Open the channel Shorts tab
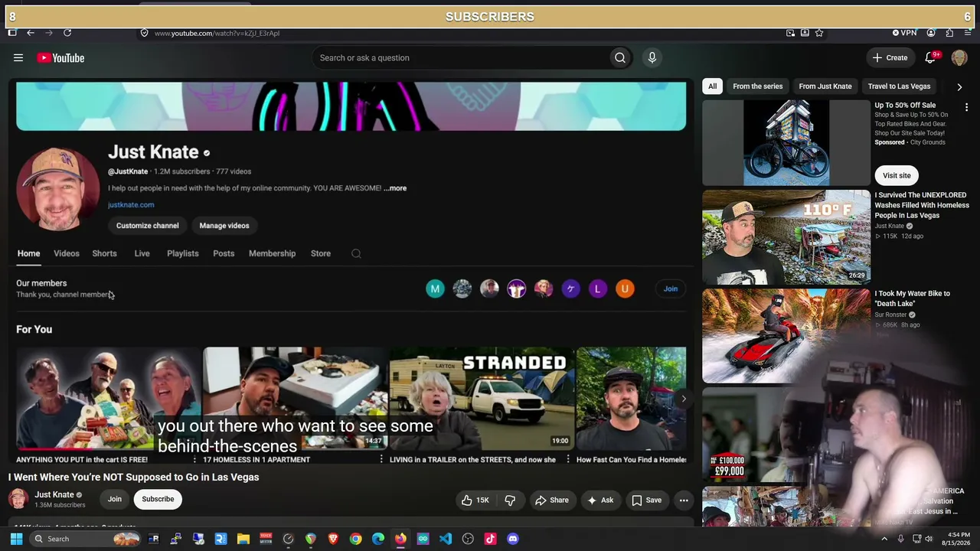The image size is (980, 551). (x=104, y=254)
